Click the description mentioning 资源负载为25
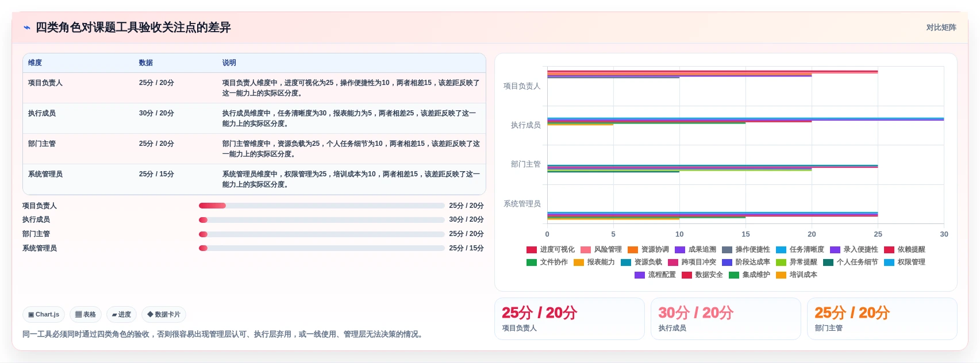This screenshot has width=980, height=363. pyautogui.click(x=351, y=149)
